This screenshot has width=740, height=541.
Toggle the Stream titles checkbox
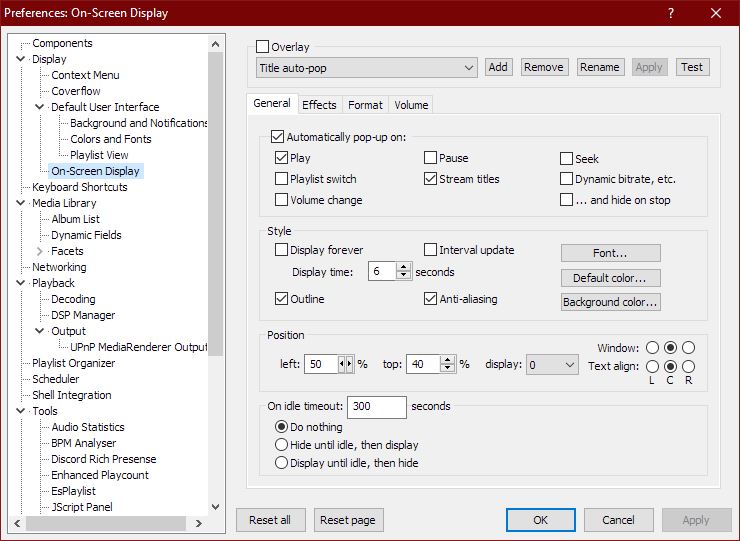pos(431,179)
